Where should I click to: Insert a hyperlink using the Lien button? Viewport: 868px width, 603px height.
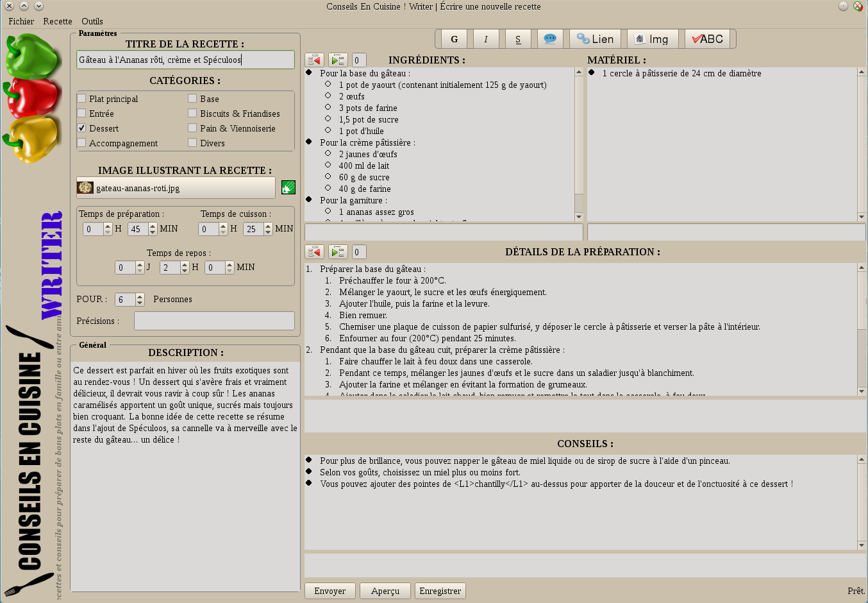[x=595, y=39]
